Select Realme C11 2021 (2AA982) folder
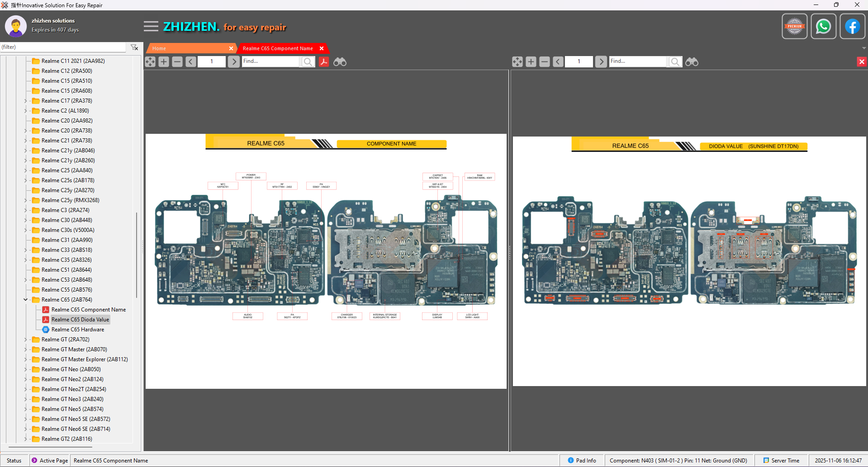This screenshot has height=467, width=868. tap(73, 61)
